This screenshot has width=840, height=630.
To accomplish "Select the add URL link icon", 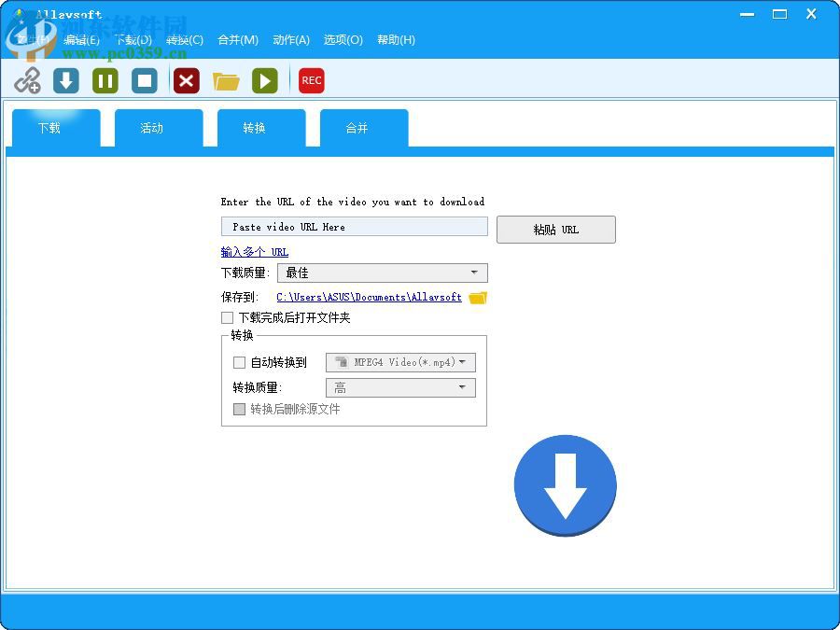I will [x=27, y=80].
